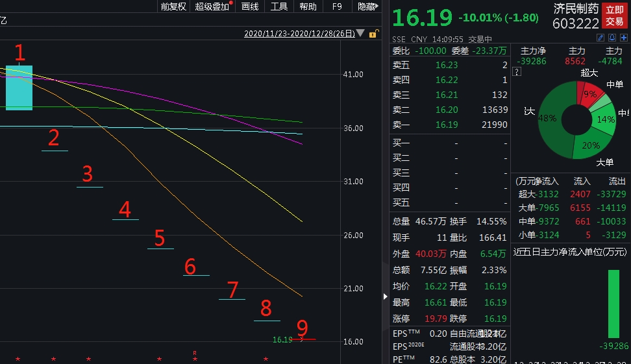Image resolution: width=631 pixels, height=364 pixels.
Task: Click the 主力净 -39286 figure
Action: [532, 61]
